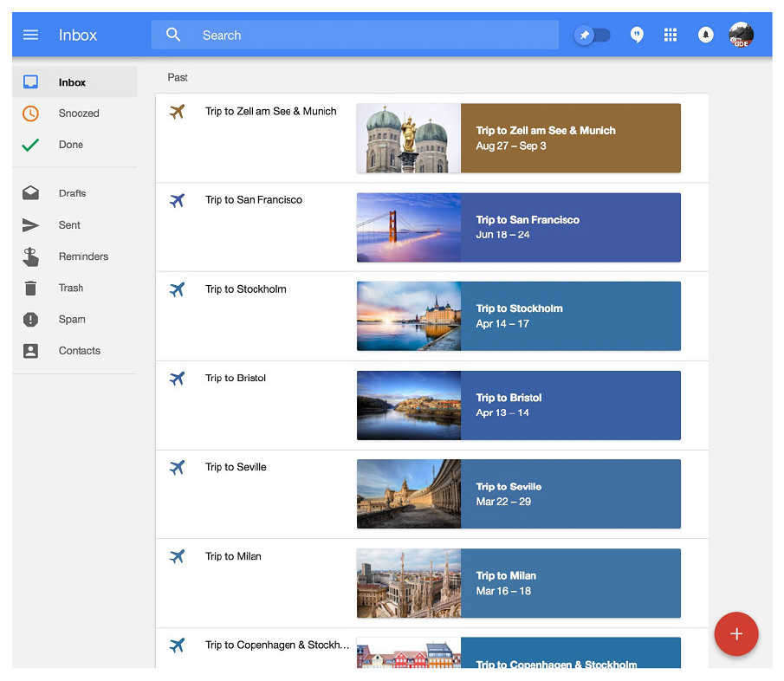Click the search magnifier icon

pyautogui.click(x=173, y=35)
